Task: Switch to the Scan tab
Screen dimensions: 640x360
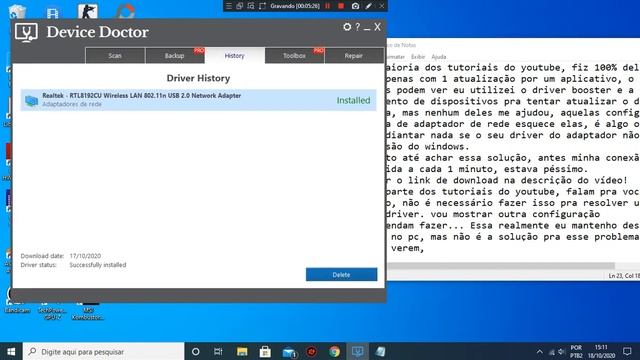Action: pos(115,56)
